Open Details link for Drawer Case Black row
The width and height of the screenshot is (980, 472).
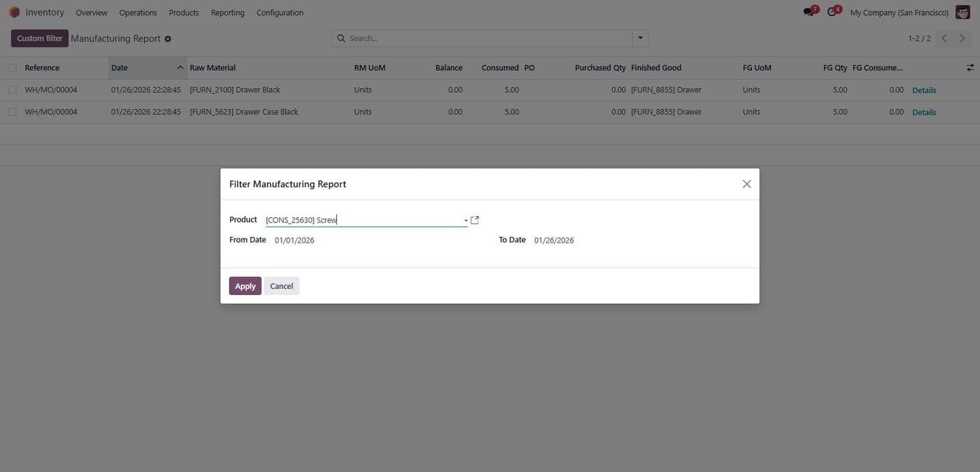924,112
